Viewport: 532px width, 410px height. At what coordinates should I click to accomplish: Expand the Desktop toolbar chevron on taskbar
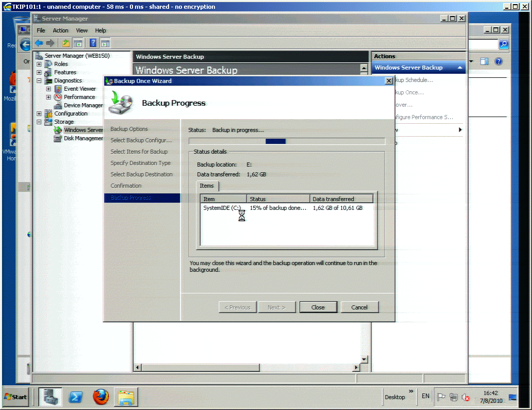(411, 391)
